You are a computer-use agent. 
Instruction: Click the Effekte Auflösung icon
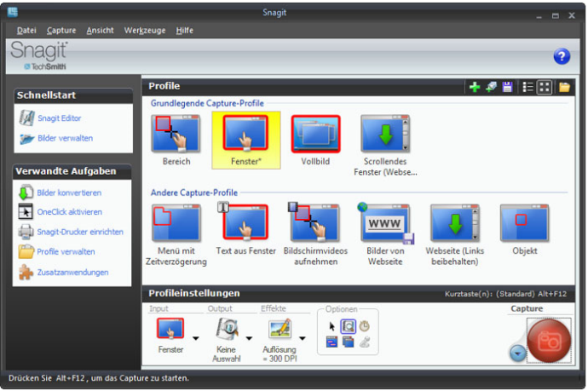(x=280, y=329)
